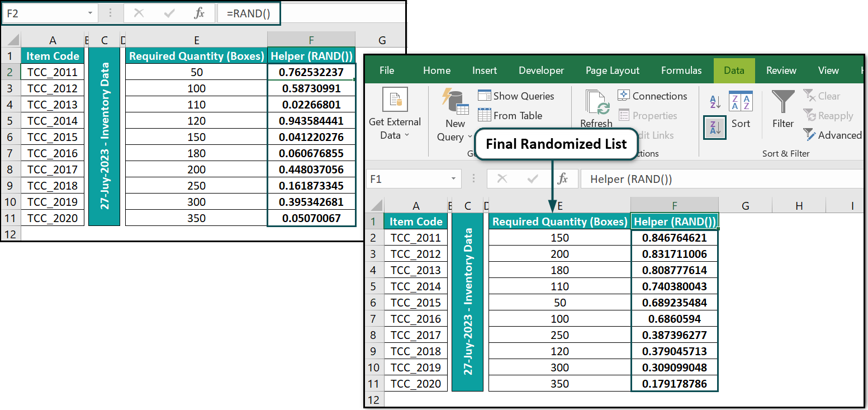Click the Sort A to Z icon
Screen dimensions: 868x410
[x=715, y=102]
